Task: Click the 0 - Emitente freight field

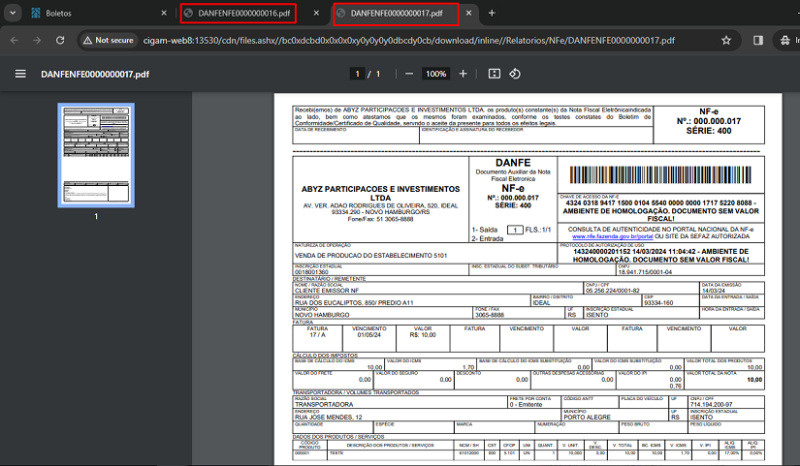Action: click(526, 404)
